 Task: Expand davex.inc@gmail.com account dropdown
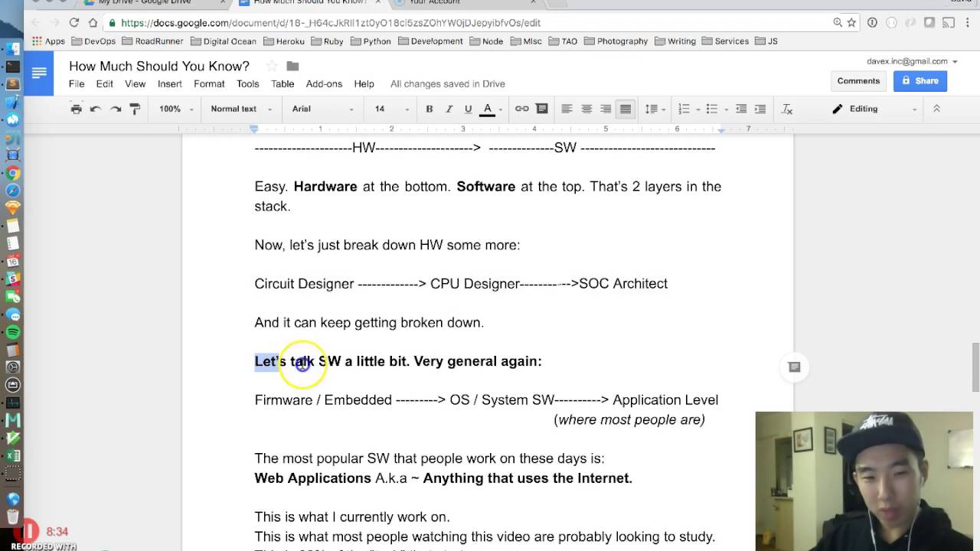coord(912,61)
